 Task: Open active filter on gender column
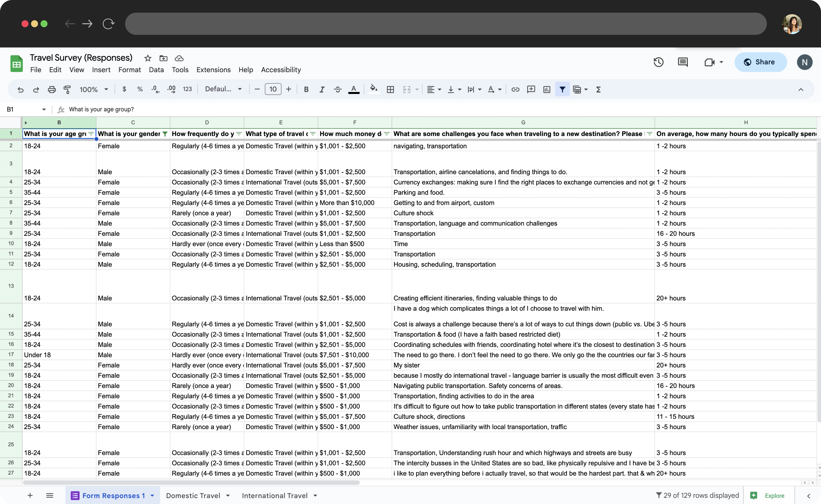(165, 134)
